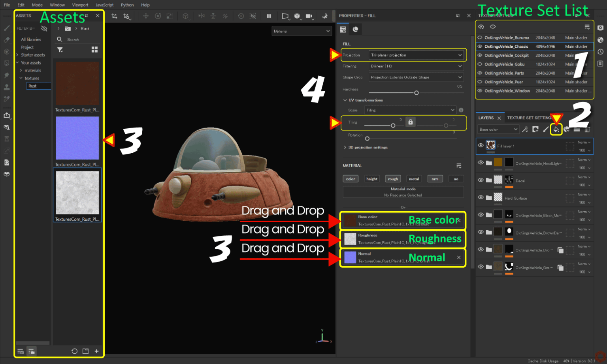This screenshot has width=607, height=364.
Task: Select the Paint tool in the left toolbar
Action: pyautogui.click(x=6, y=28)
